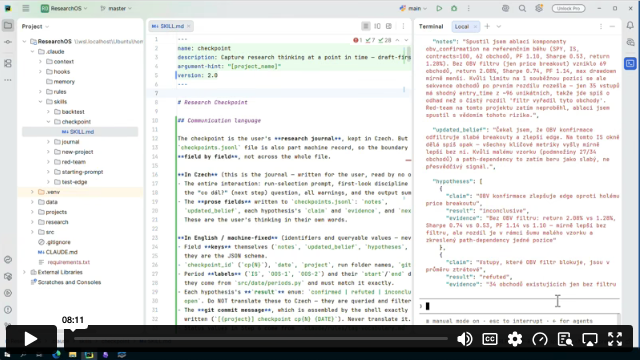Show more tool windows ellipsis
Viewport: 640px width, 360px height.
pyautogui.click(x=8, y=80)
